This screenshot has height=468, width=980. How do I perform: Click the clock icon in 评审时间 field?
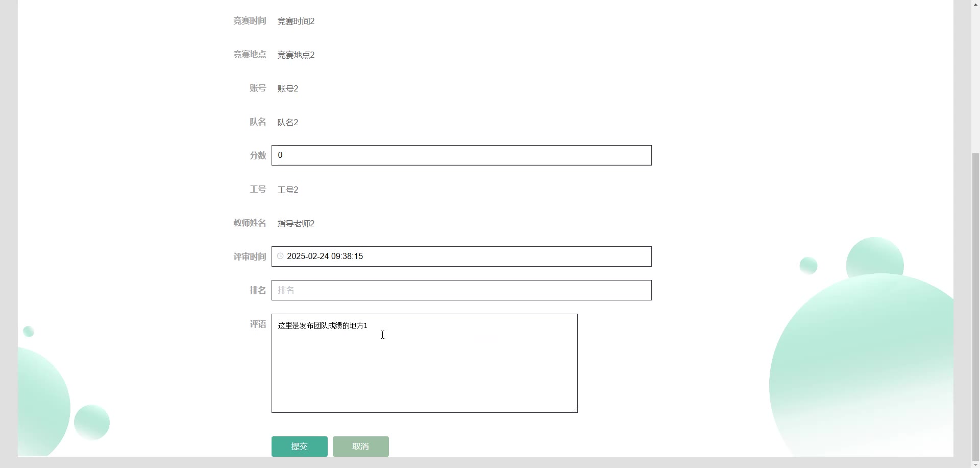click(280, 256)
